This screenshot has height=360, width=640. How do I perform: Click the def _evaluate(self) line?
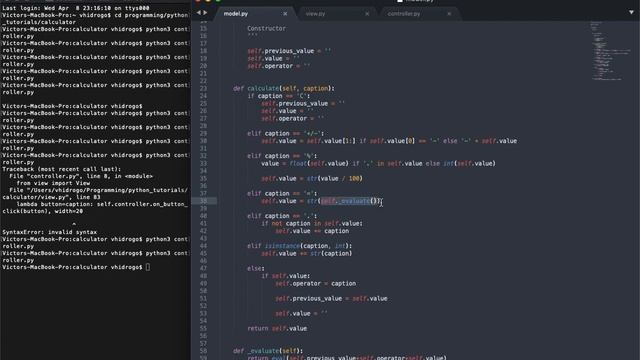click(x=268, y=351)
